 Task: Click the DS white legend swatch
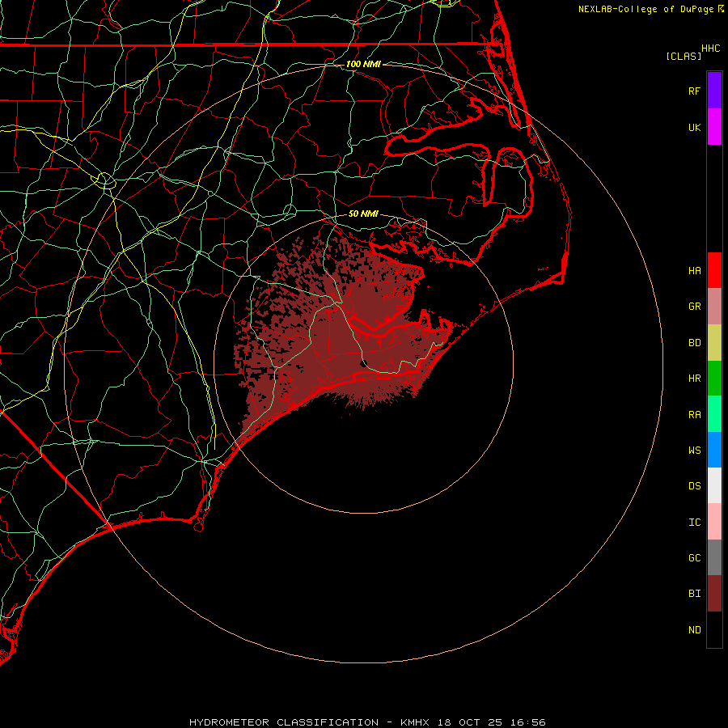[x=714, y=485]
